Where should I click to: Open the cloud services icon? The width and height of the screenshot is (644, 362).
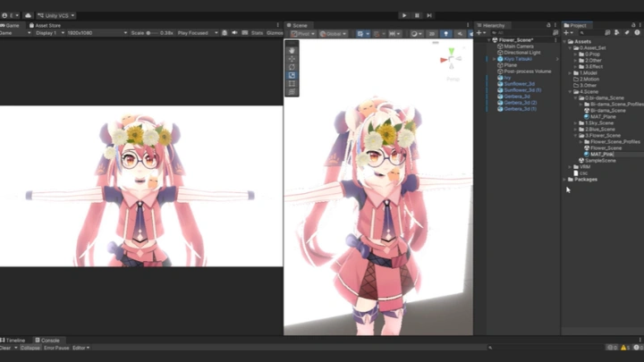28,15
